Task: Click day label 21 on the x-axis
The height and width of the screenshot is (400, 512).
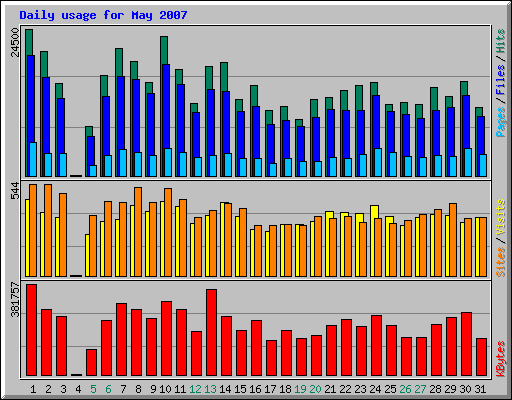Action: point(330,389)
